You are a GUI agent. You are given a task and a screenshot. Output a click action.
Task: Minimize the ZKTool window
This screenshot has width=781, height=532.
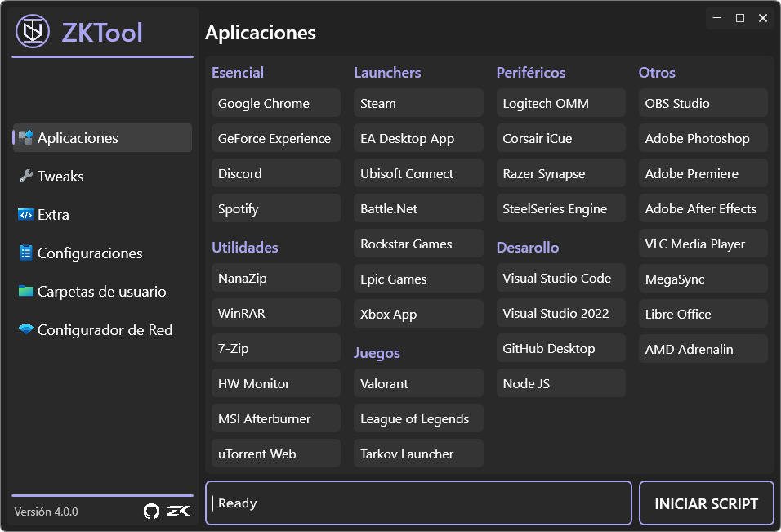[x=717, y=18]
